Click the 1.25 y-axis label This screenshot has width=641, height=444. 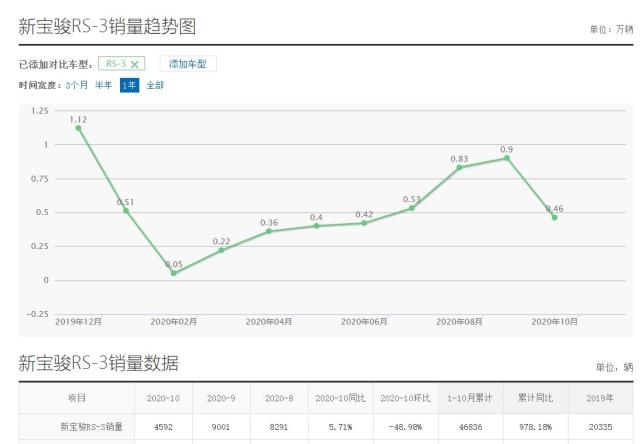point(40,111)
